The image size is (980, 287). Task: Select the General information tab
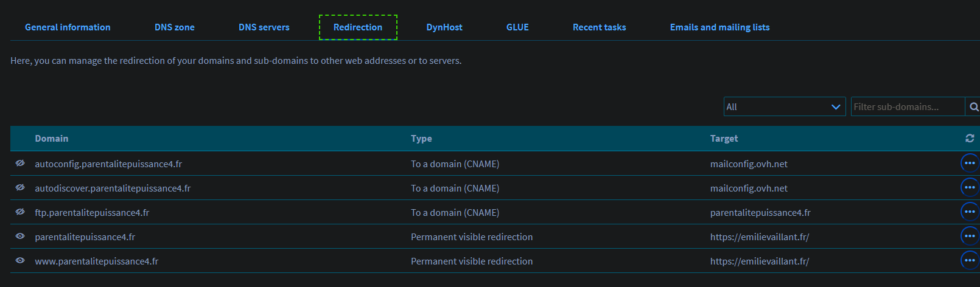click(68, 27)
